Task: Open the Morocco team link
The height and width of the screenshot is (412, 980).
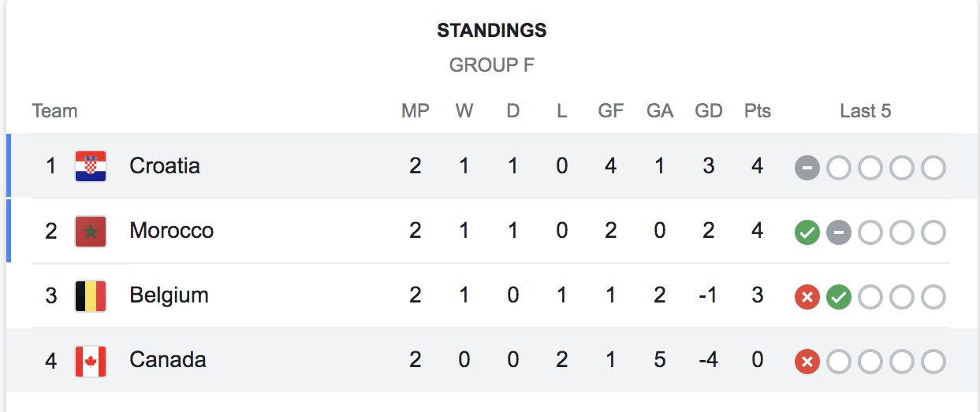Action: pyautogui.click(x=171, y=231)
